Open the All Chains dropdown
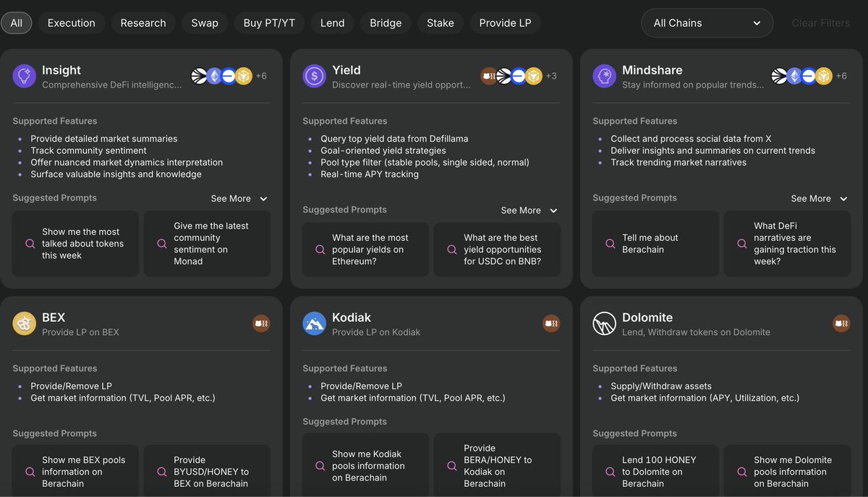The height and width of the screenshot is (497, 868). (x=707, y=23)
